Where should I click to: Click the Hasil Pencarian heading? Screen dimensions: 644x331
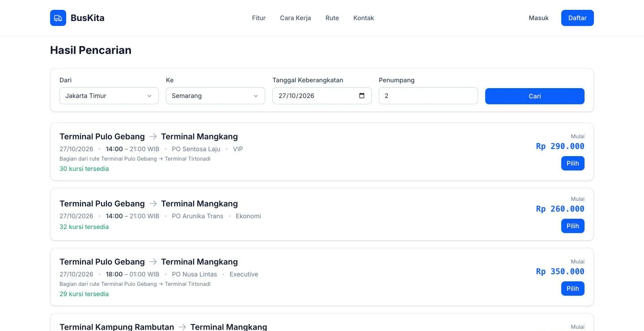point(91,50)
